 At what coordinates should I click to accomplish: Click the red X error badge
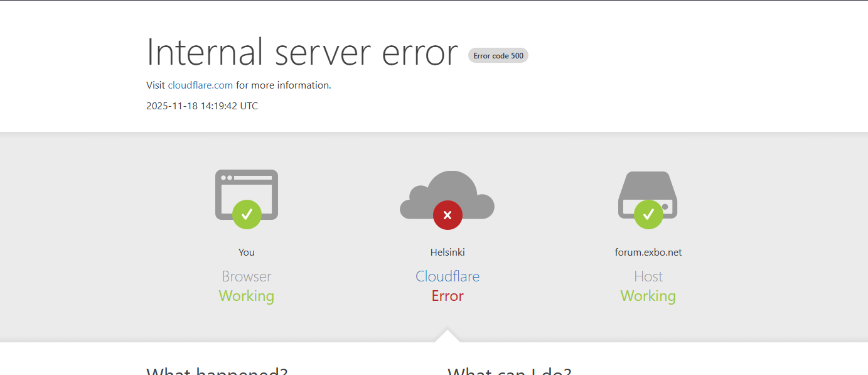[x=447, y=215]
